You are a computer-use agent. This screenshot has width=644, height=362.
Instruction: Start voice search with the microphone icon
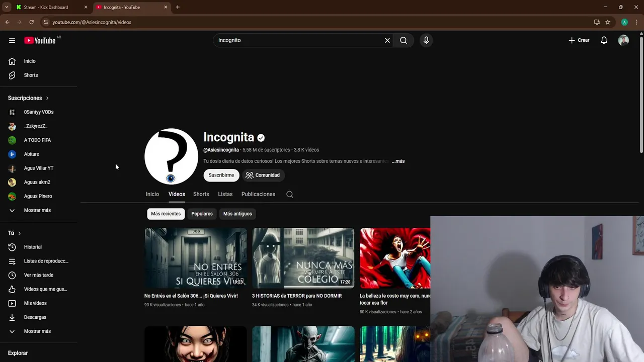426,40
